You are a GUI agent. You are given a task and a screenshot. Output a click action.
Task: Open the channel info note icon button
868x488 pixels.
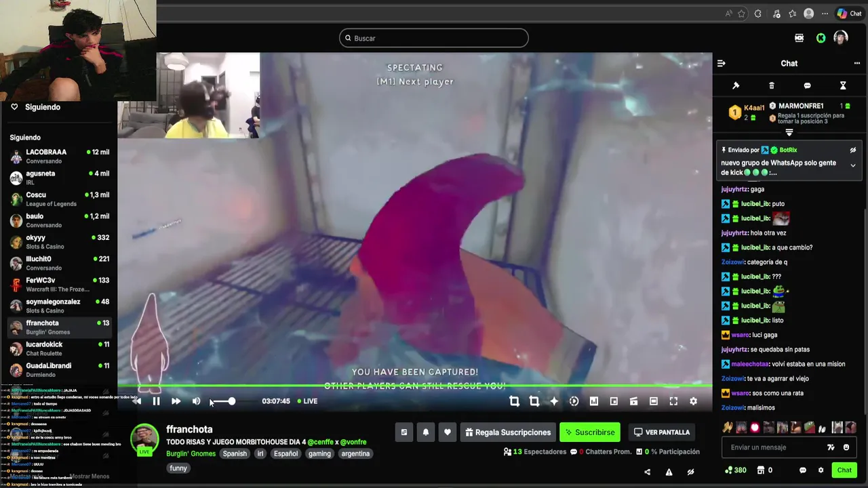(x=404, y=432)
